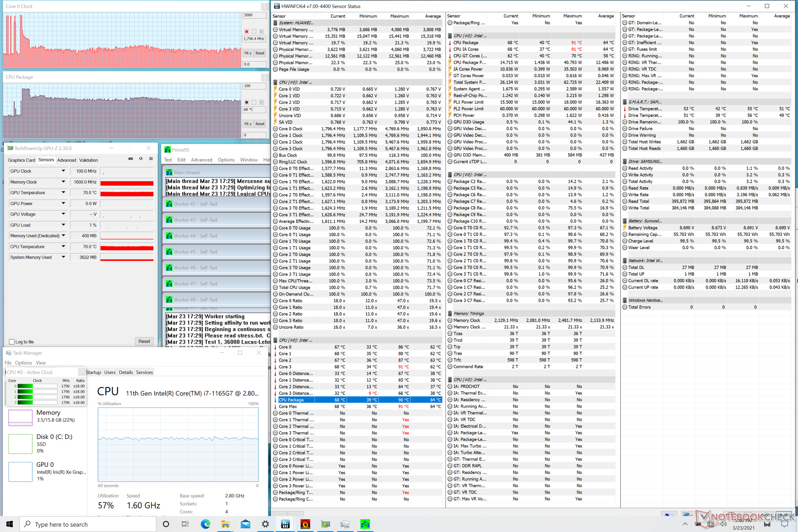This screenshot has height=532, width=798.
Task: Click the Task View taskbar icon
Action: click(185, 524)
